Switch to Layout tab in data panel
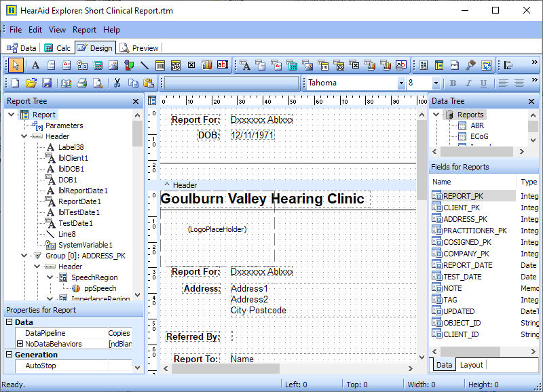The height and width of the screenshot is (392, 543). tap(471, 365)
